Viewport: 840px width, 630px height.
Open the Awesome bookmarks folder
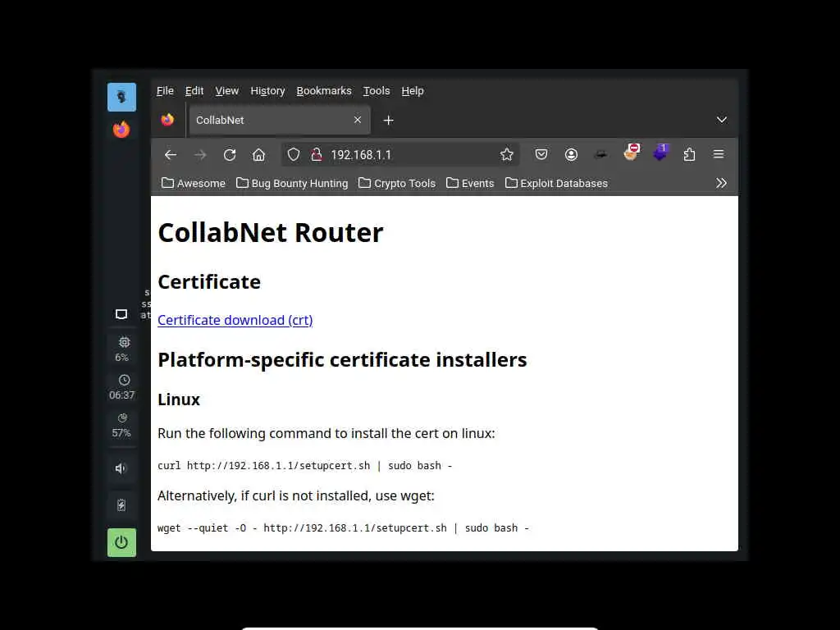(x=194, y=183)
